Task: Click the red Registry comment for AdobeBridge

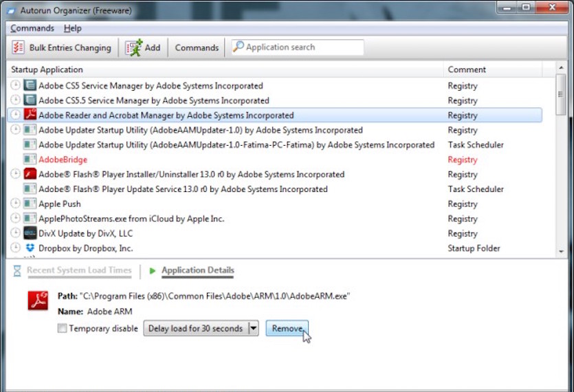Action: (x=463, y=160)
